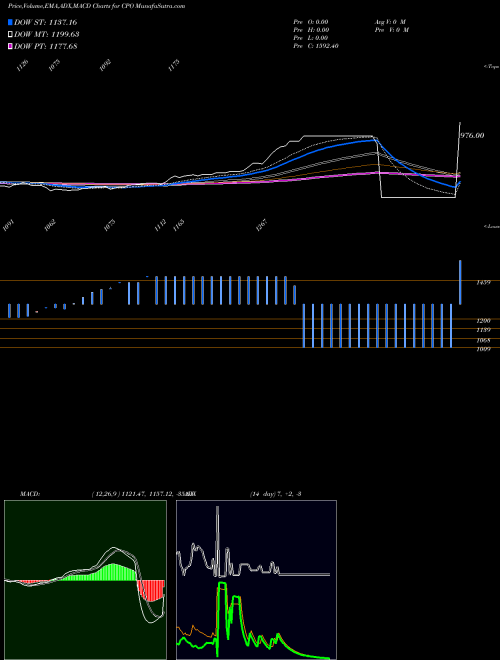Click the Pre O: 0.00 value
This screenshot has width=500, height=660.
point(311,22)
